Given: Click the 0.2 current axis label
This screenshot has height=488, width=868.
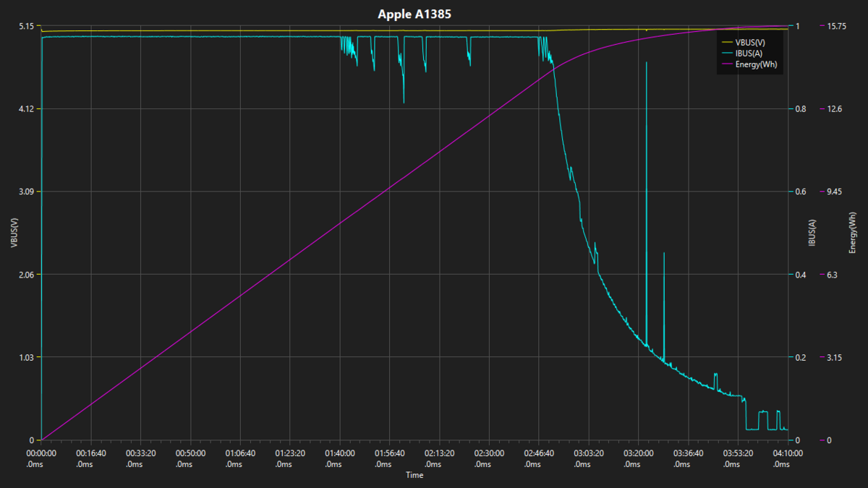Looking at the screenshot, I should pyautogui.click(x=801, y=357).
